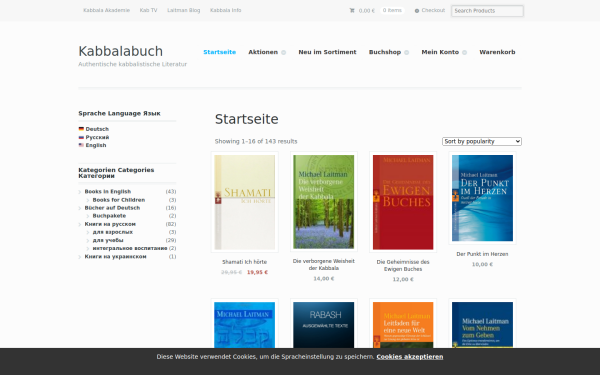Expand the Mein Konto menu arrow
This screenshot has height=375, width=600.
[x=465, y=52]
